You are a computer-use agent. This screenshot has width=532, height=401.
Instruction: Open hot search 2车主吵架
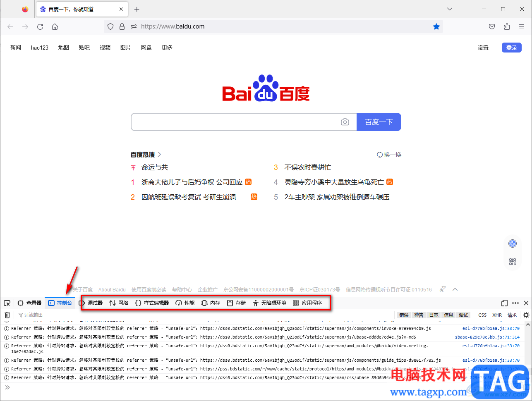pos(337,197)
